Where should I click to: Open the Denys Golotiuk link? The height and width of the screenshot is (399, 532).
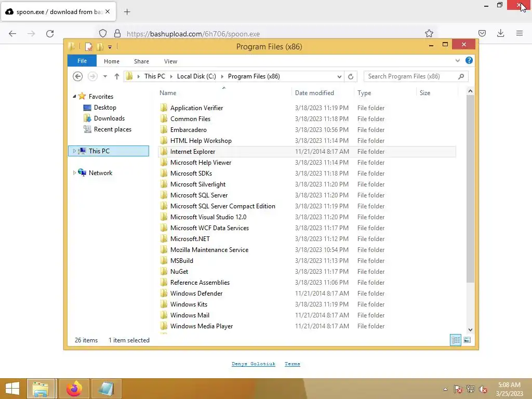[x=254, y=364]
